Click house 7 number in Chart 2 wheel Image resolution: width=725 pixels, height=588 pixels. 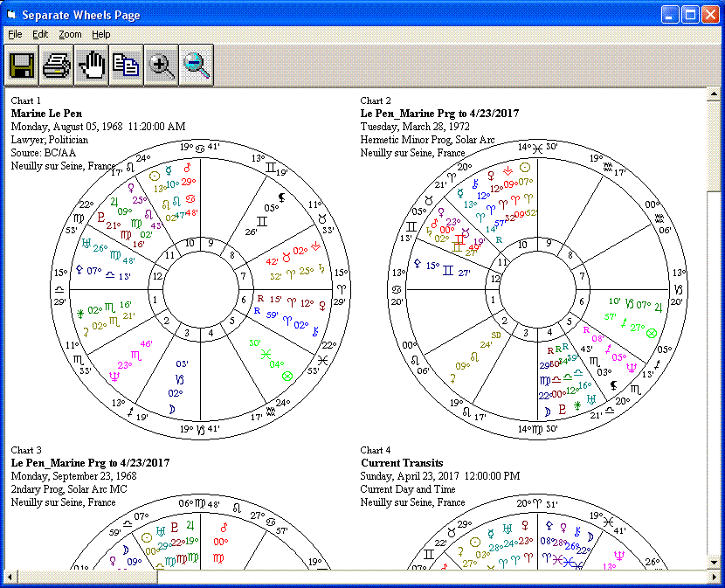pyautogui.click(x=582, y=276)
